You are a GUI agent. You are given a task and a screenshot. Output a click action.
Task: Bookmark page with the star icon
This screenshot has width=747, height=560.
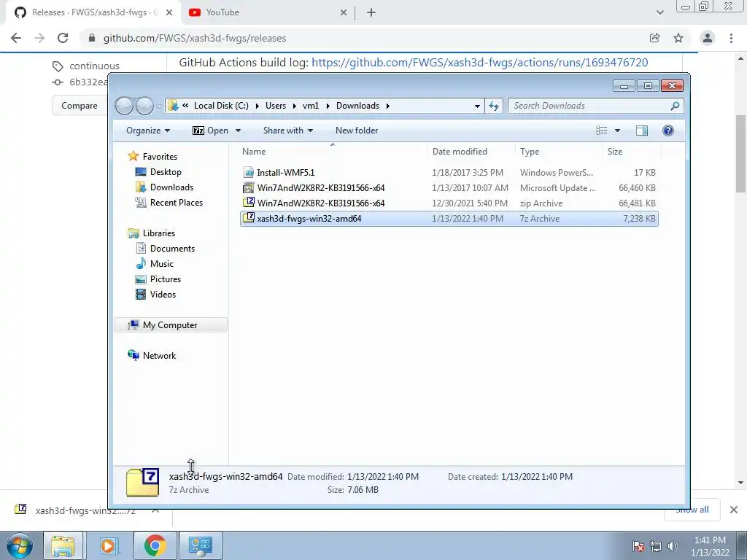(678, 38)
